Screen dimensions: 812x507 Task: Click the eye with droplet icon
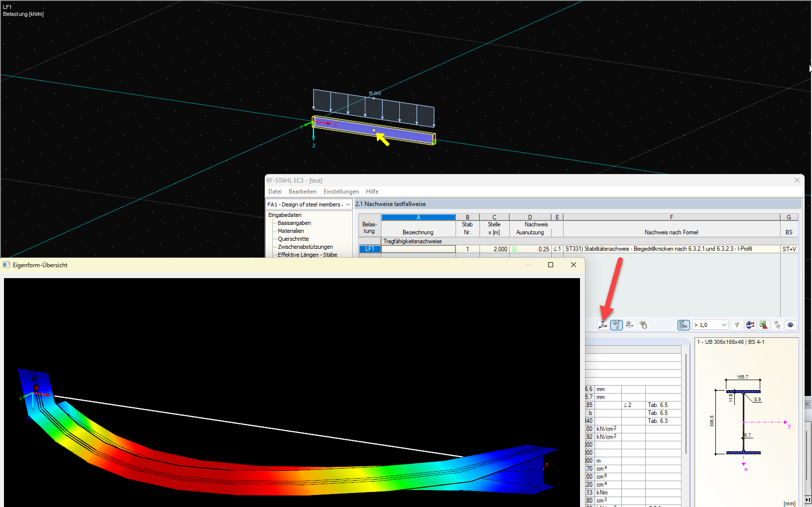tap(643, 325)
